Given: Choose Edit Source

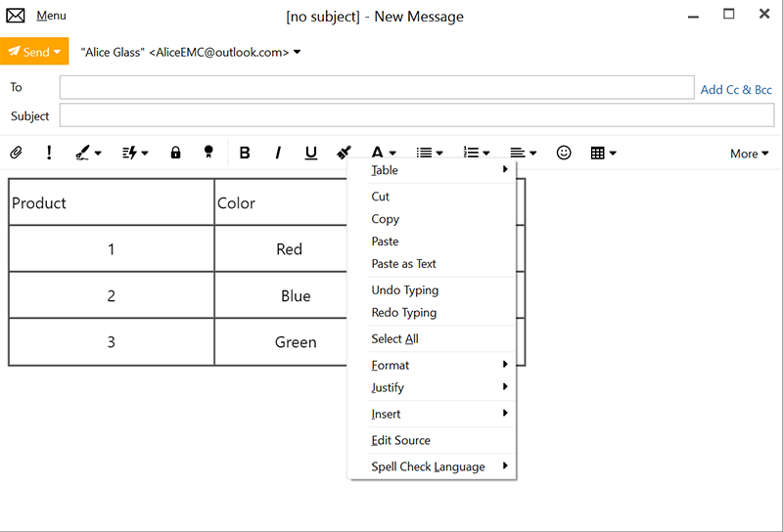Looking at the screenshot, I should (433, 440).
